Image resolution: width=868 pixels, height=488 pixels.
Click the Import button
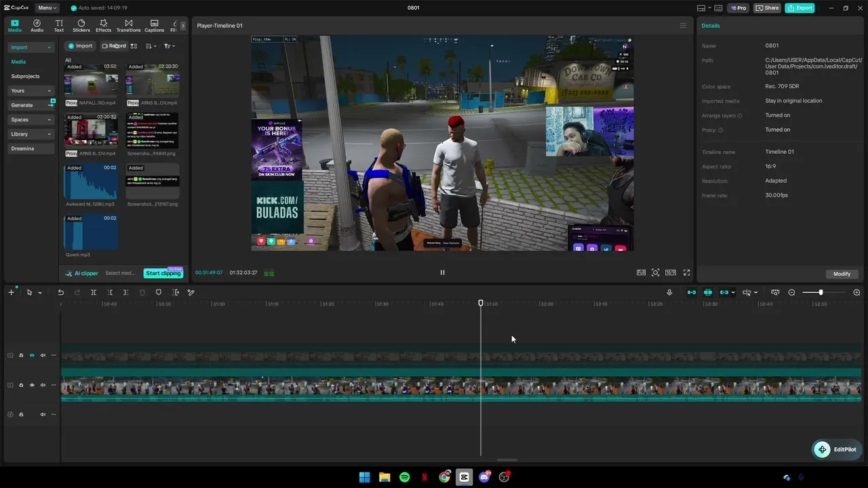(x=80, y=46)
